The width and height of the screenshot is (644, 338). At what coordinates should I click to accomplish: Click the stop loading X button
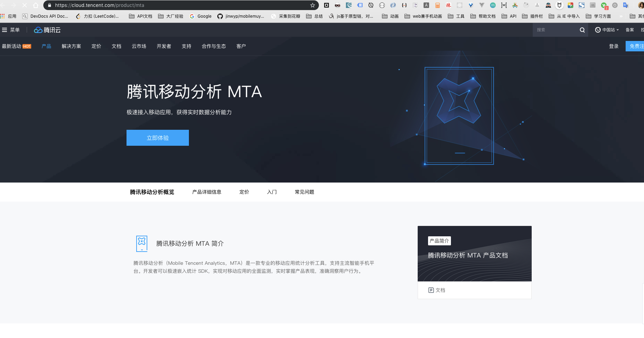click(x=25, y=5)
